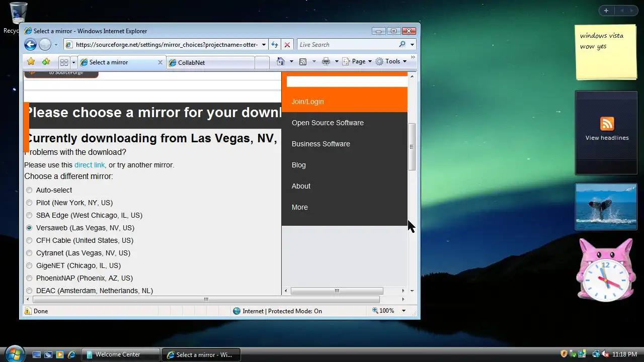Click the Internet zone globe icon
This screenshot has height=362, width=644.
(x=237, y=311)
